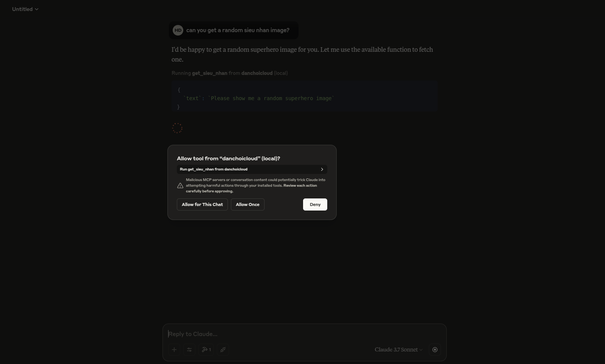Click the loading spinner indicator

tap(177, 128)
